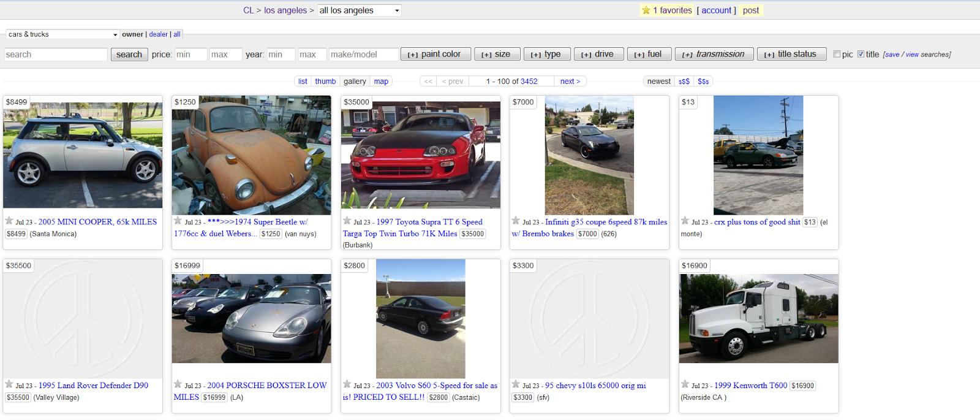This screenshot has width=980, height=420.
Task: Open the black Volvo S60 photo
Action: pyautogui.click(x=421, y=319)
